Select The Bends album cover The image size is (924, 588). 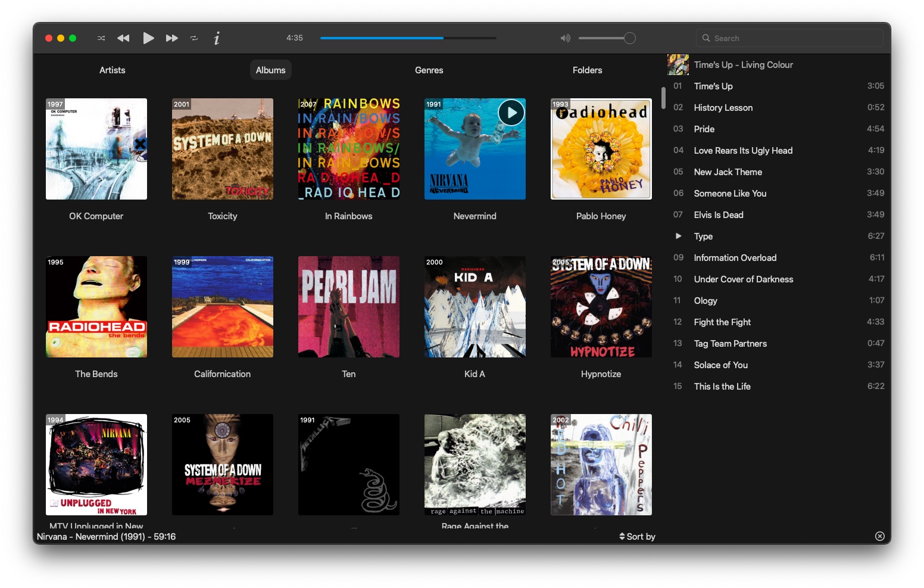coord(96,307)
